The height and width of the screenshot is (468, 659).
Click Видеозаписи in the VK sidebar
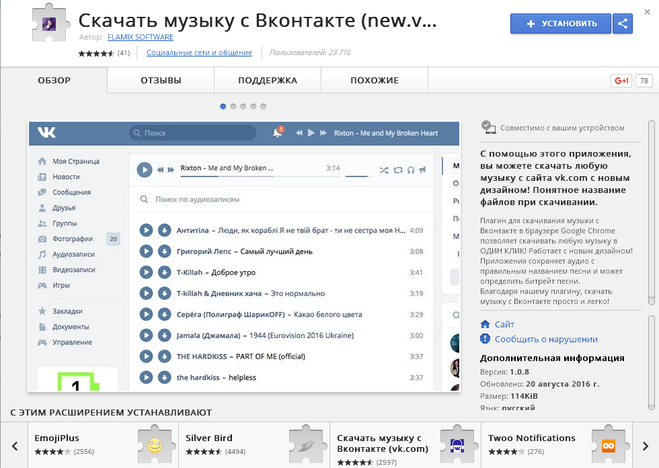click(67, 270)
